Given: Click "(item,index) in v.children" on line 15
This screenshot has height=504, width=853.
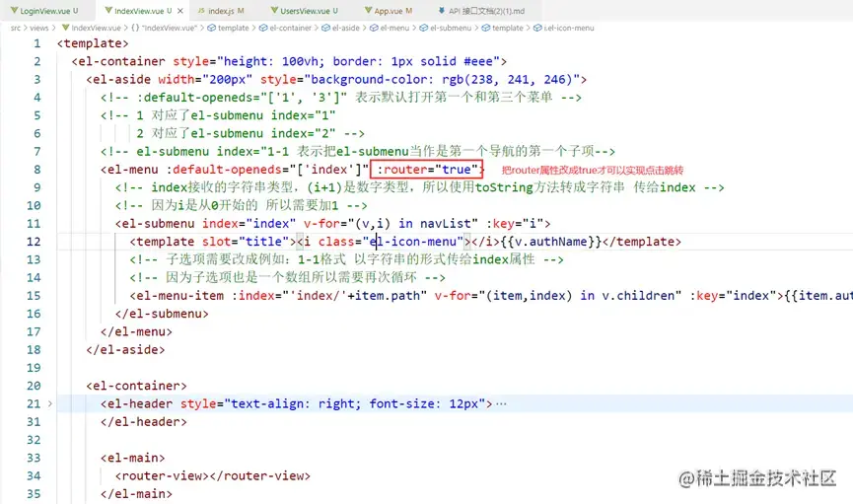Looking at the screenshot, I should [x=581, y=296].
